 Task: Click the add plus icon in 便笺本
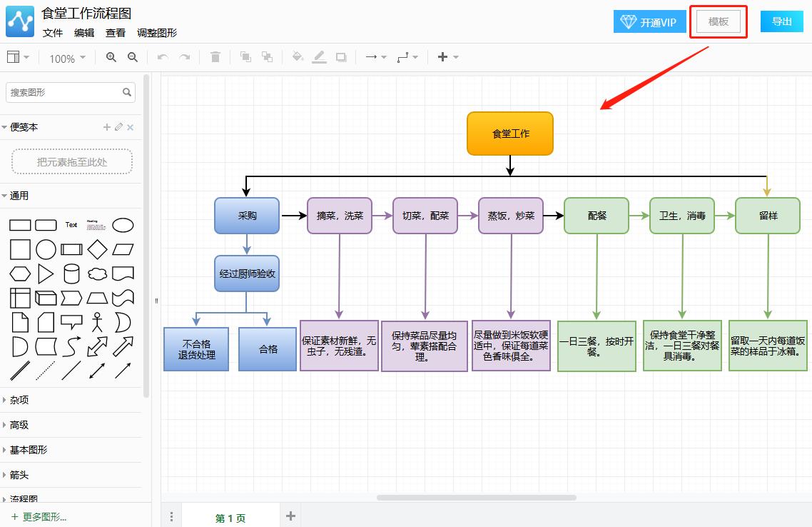[x=107, y=127]
